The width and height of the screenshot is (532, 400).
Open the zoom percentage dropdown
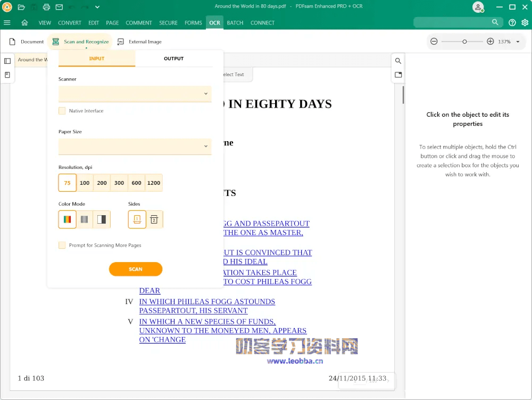[x=518, y=42]
